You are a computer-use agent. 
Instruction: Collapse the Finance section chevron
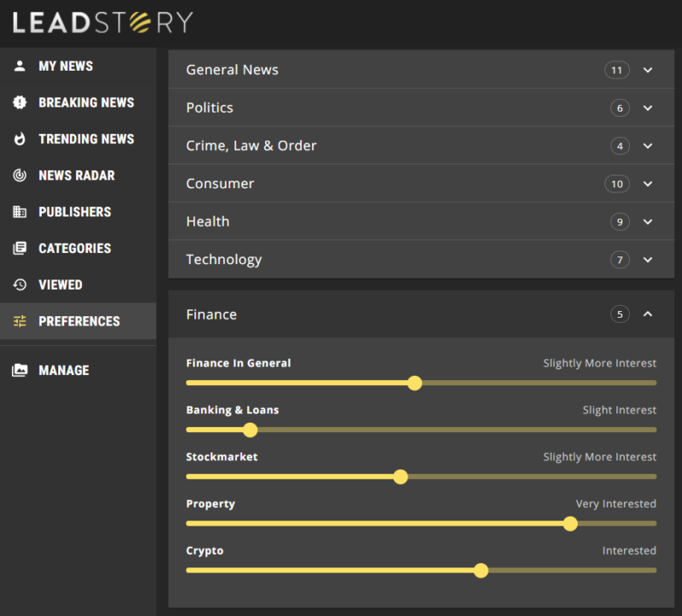coord(648,314)
